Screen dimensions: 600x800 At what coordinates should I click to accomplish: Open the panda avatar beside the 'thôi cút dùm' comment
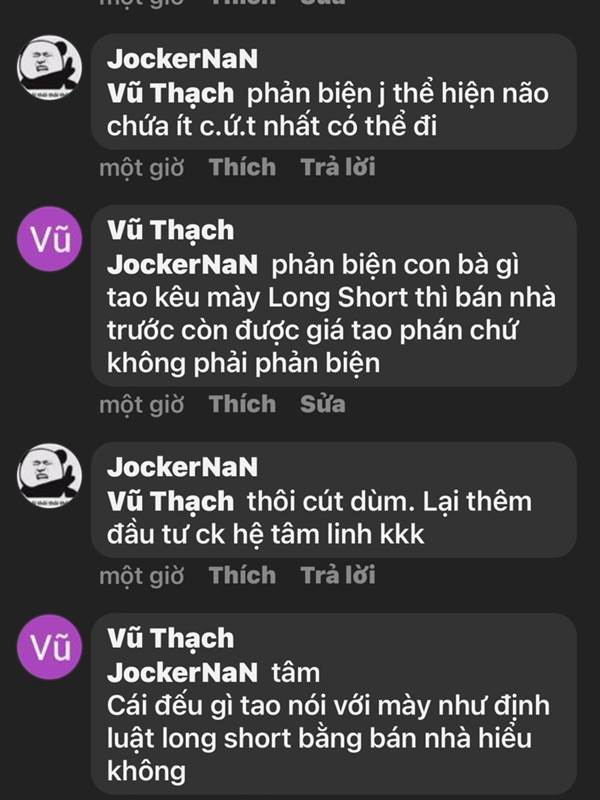tap(49, 476)
